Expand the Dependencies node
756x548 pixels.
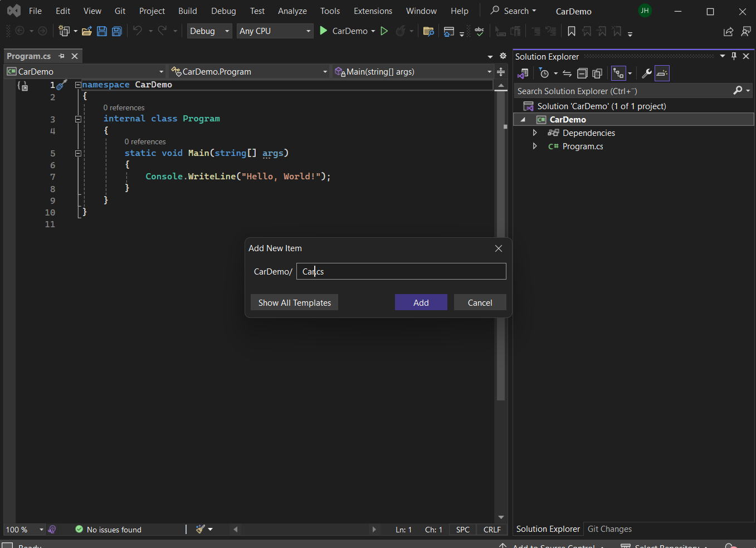[535, 133]
